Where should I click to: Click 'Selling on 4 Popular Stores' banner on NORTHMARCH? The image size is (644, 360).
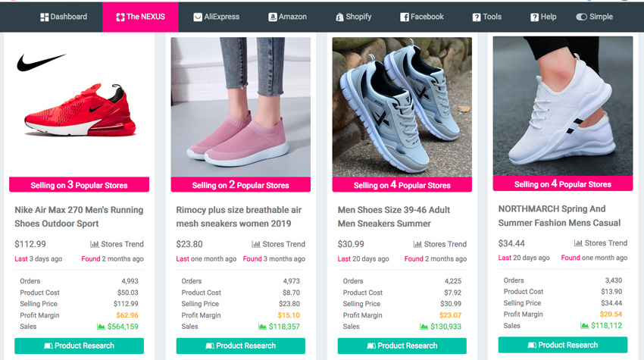[562, 183]
